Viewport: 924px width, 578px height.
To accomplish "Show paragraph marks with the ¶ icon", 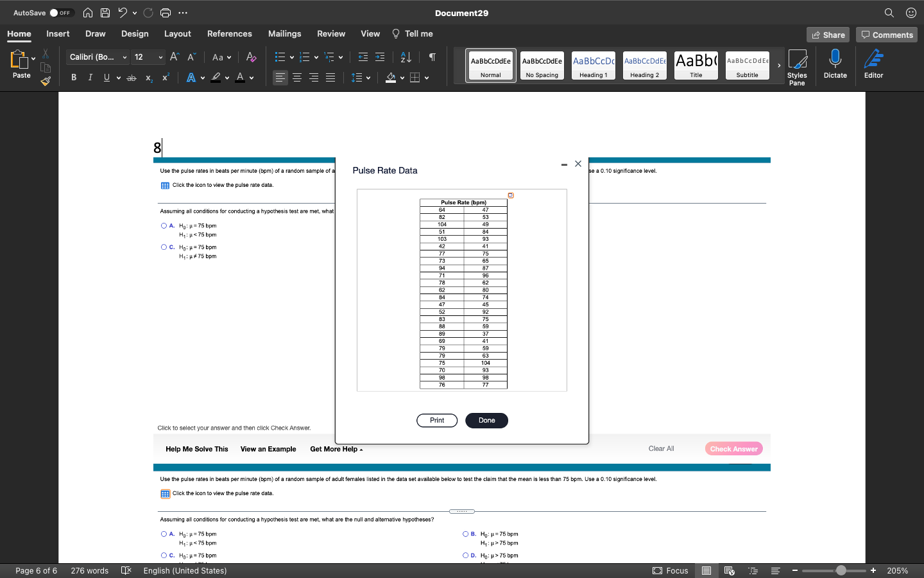I will (432, 57).
